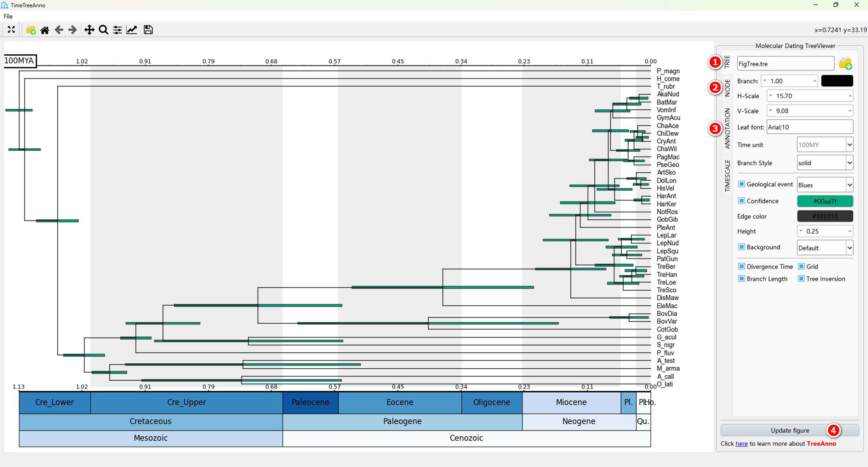The width and height of the screenshot is (868, 467).
Task: Open tree file with toolbar folder icon
Action: (x=31, y=30)
